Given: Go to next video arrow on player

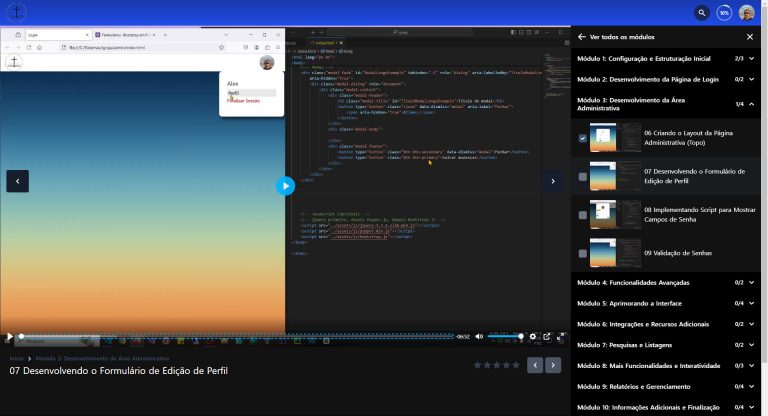Looking at the screenshot, I should pyautogui.click(x=552, y=181).
